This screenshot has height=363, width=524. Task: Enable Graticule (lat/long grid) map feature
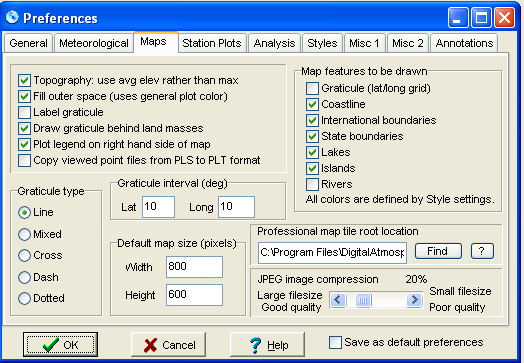pyautogui.click(x=312, y=89)
